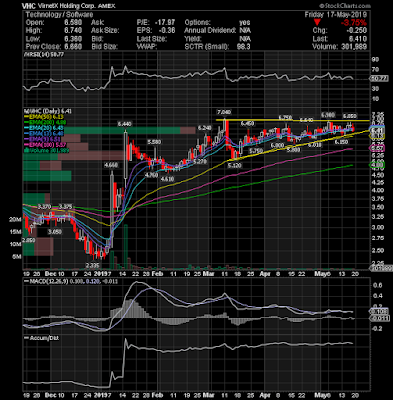Select the green EMA(200) legend entry
Image resolution: width=393 pixels, height=400 pixels.
[44, 122]
